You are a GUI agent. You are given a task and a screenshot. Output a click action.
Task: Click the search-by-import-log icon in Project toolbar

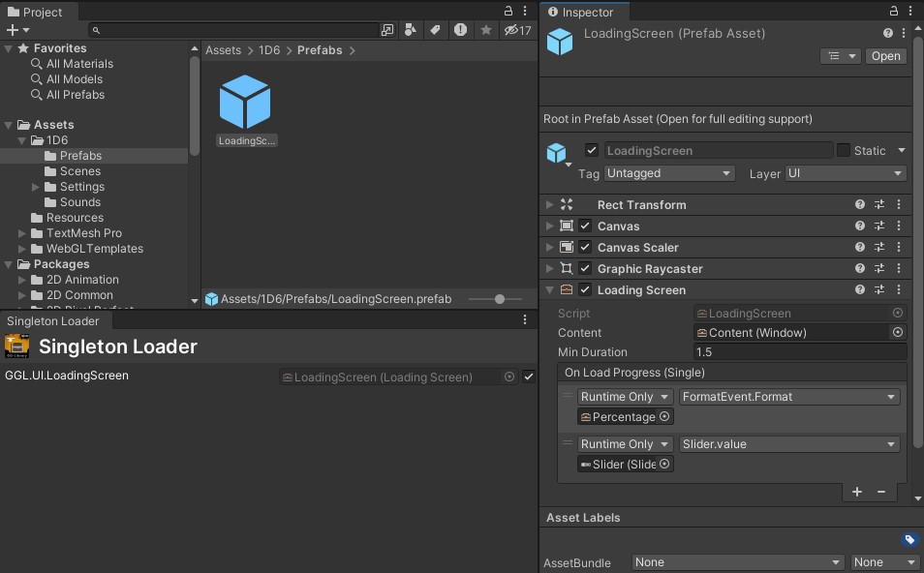point(460,29)
